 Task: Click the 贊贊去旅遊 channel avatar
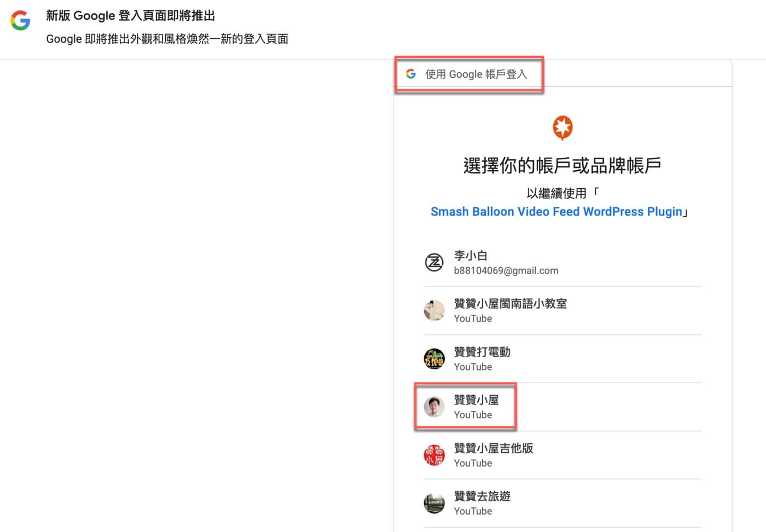pos(434,503)
